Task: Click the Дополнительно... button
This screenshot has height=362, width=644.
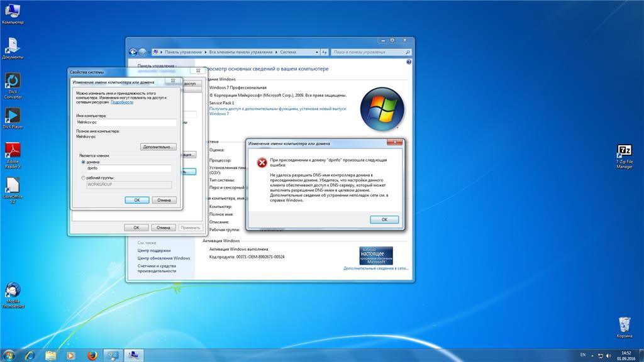Action: tap(158, 146)
